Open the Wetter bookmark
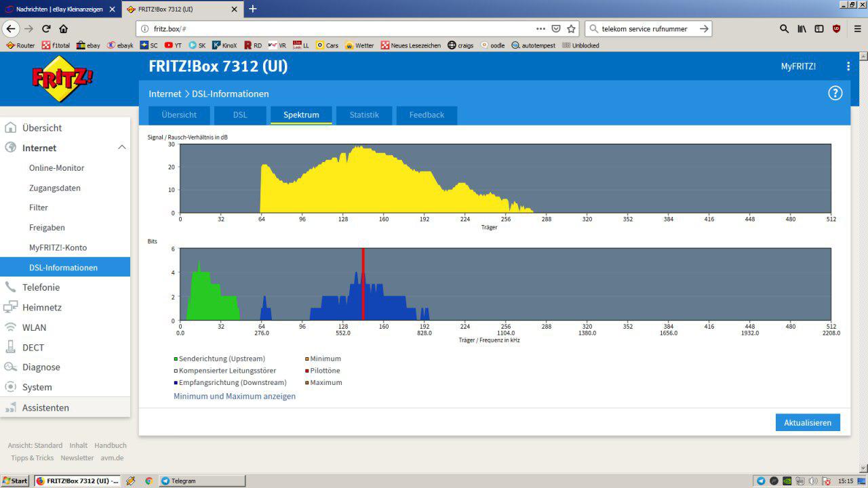 [359, 45]
